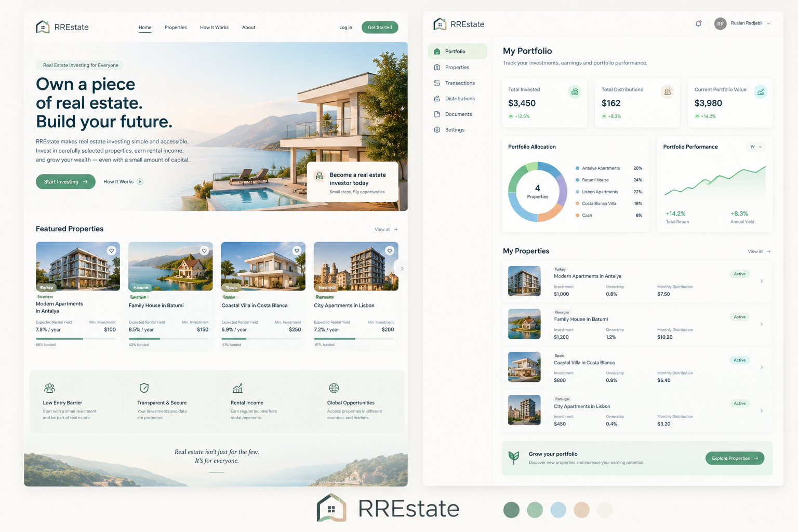Click the featured properties carousel next arrow
Screen dimensions: 798x532
401,269
